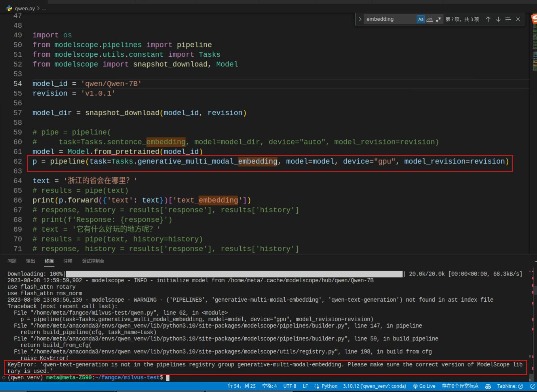Toggle regular expression search option
The width and height of the screenshot is (537, 392).
pyautogui.click(x=439, y=19)
